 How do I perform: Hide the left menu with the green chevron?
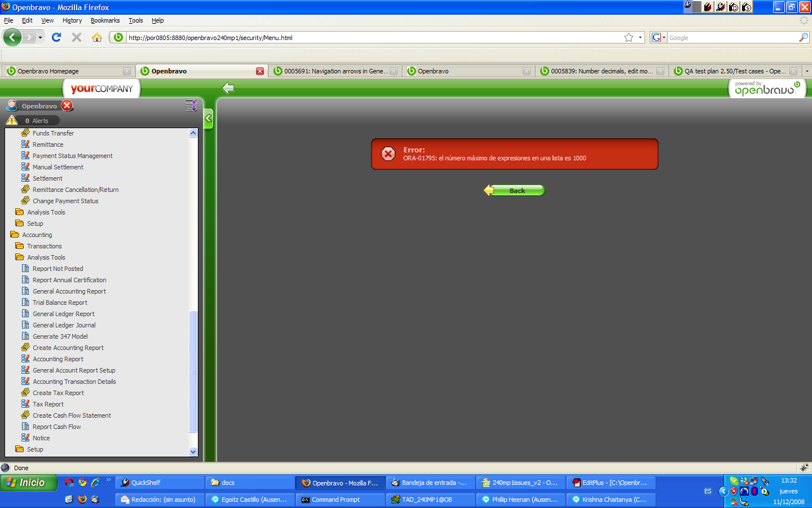pyautogui.click(x=208, y=119)
